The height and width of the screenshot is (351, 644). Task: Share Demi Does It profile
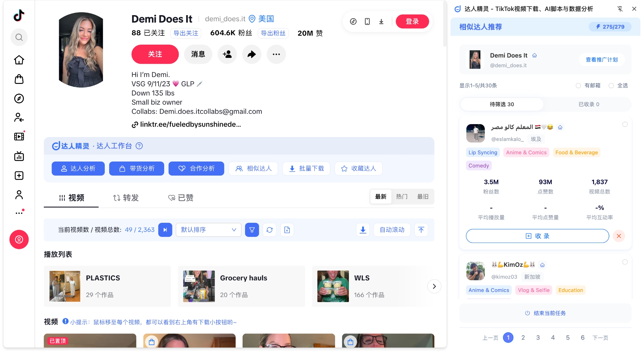252,54
